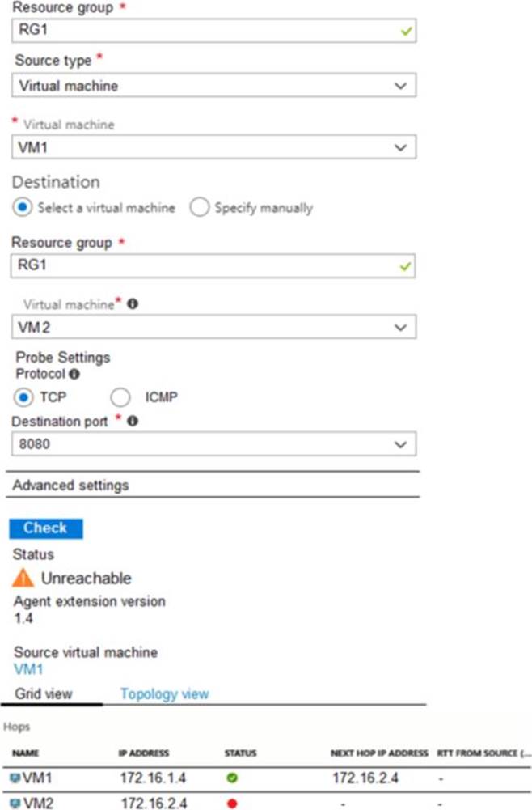
Task: Open the VM1 source virtual machine link
Action: coord(29,669)
